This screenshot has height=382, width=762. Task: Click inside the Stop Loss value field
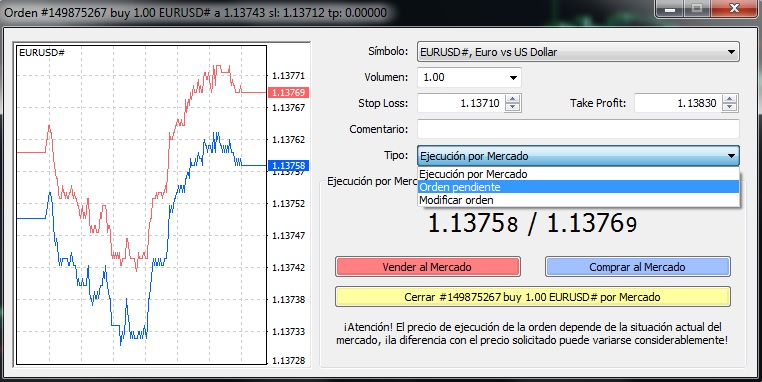point(461,103)
